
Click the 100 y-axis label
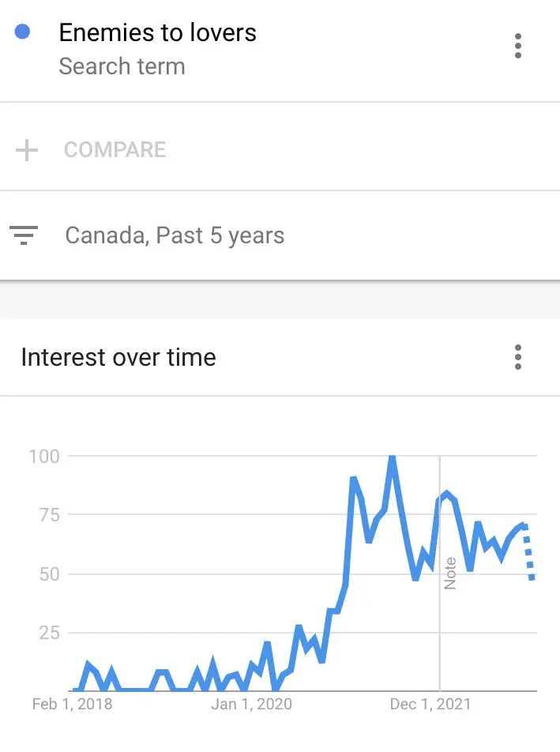coord(44,456)
